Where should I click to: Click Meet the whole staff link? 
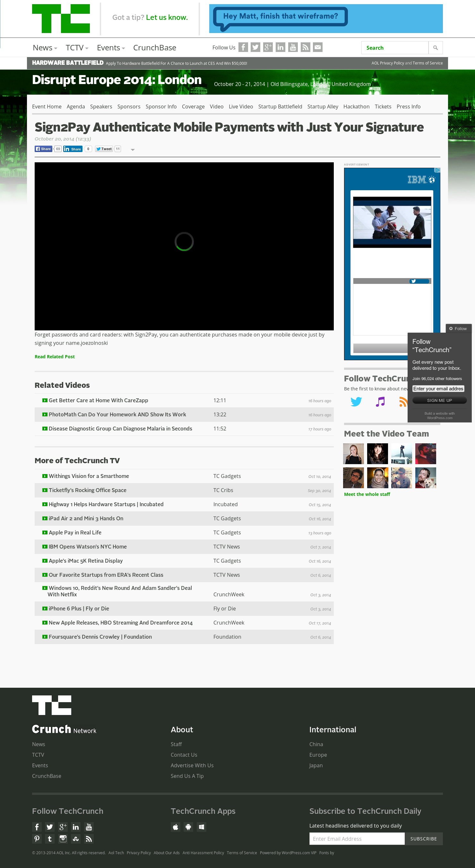click(367, 494)
